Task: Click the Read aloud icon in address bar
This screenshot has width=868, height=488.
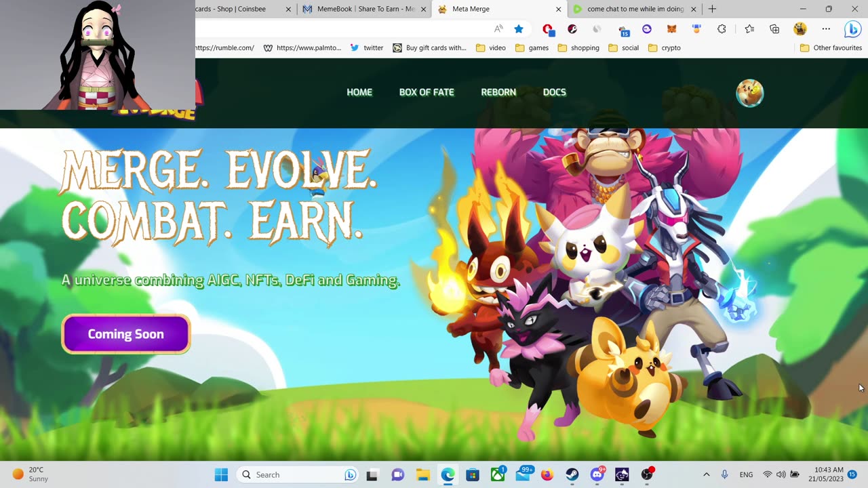Action: tap(498, 29)
